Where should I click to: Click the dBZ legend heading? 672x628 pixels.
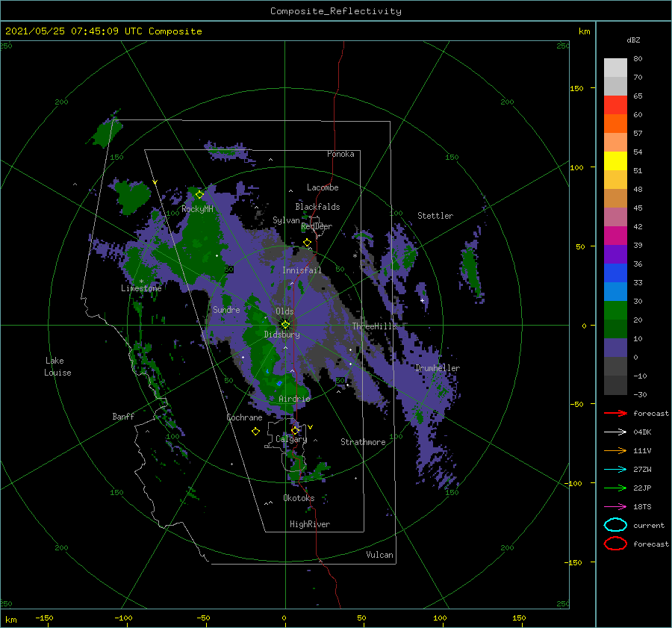[x=633, y=40]
